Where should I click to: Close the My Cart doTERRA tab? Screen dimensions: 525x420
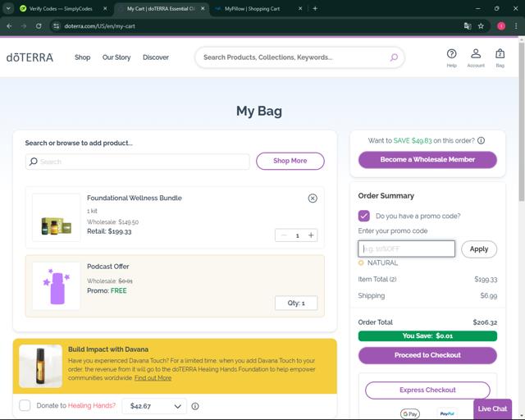(x=203, y=9)
